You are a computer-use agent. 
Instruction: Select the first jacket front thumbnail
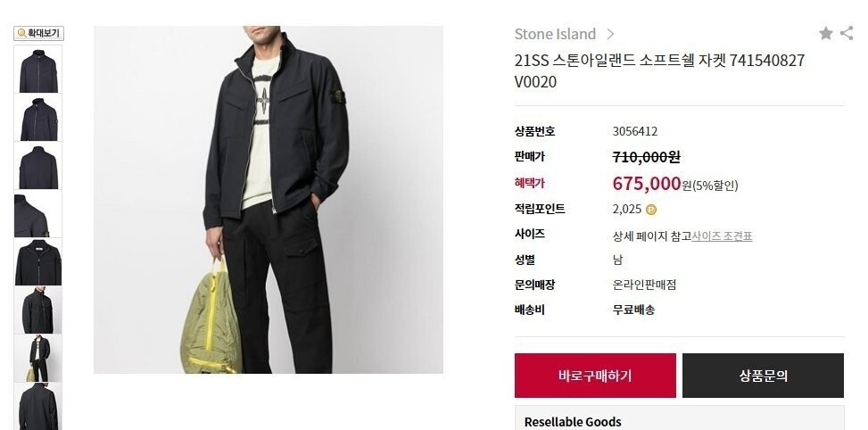[x=38, y=70]
